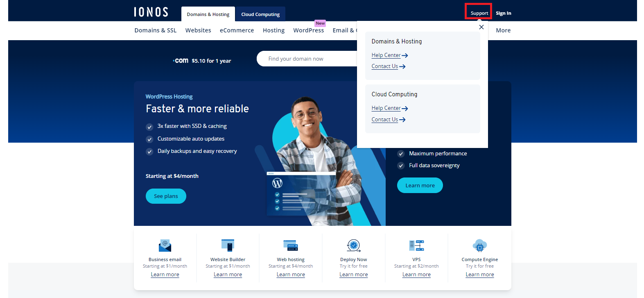The height and width of the screenshot is (298, 644).
Task: Click the VPS server icon
Action: click(416, 246)
